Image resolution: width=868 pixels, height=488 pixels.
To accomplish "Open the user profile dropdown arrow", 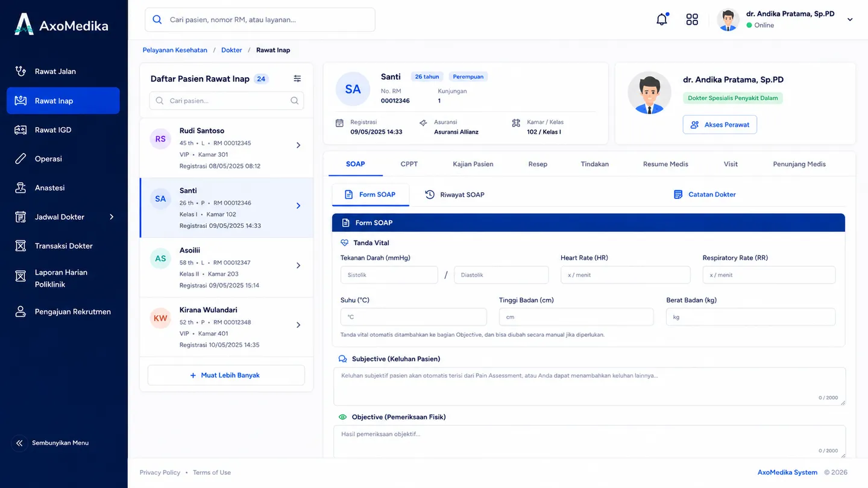I will pos(850,19).
